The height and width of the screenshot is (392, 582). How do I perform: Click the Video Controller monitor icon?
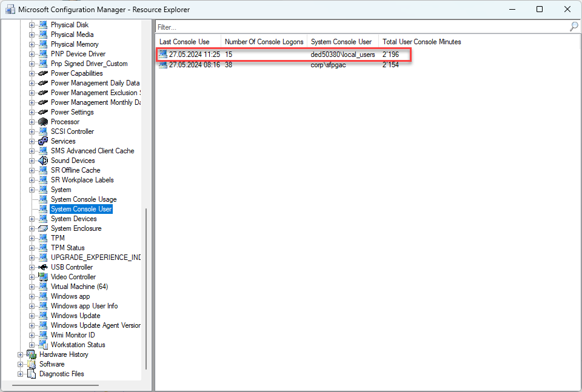coord(43,277)
